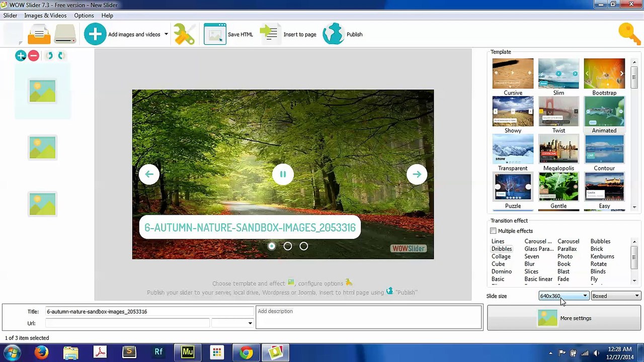
Task: Select the second slide navigation bullet
Action: point(288,246)
